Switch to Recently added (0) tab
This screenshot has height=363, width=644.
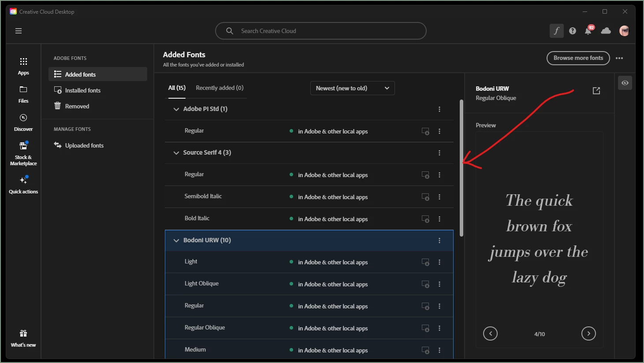220,88
